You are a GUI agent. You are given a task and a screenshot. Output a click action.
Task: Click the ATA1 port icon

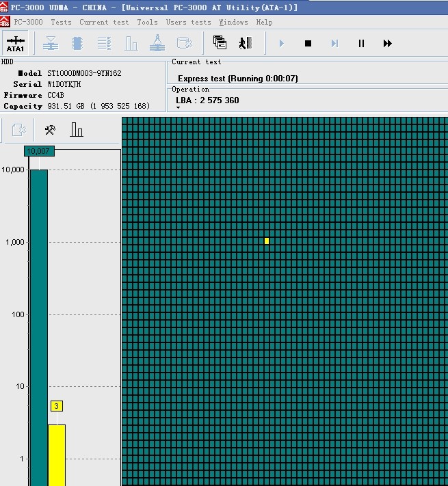coord(15,43)
